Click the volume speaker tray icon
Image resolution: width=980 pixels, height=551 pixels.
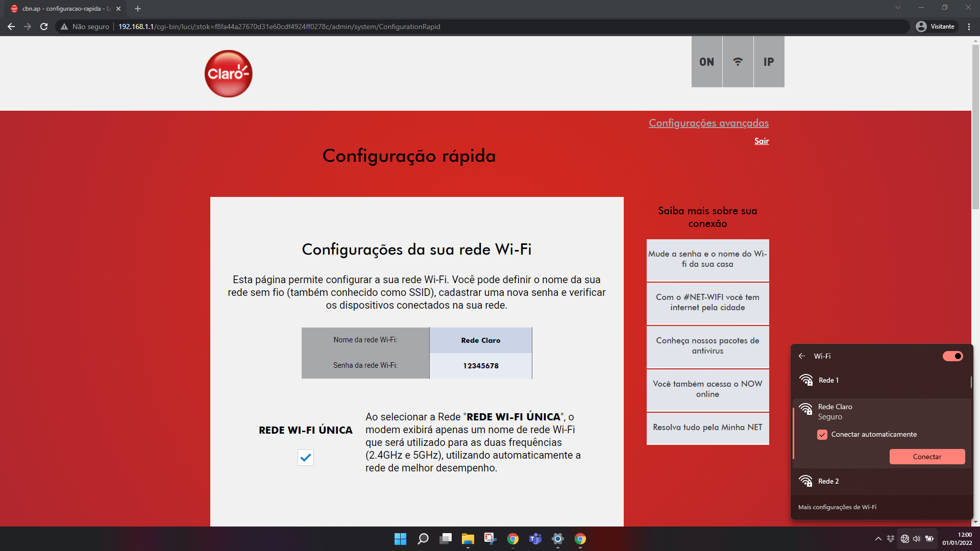coord(917,539)
